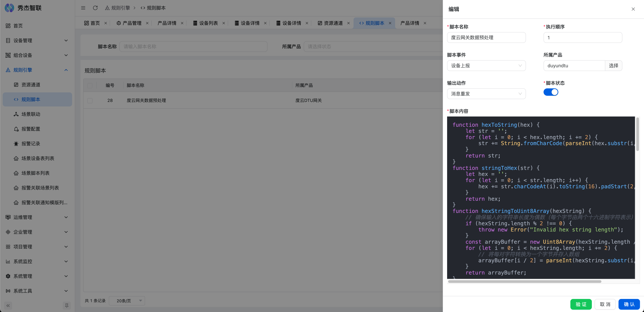Open 资源通道 sidebar item

click(x=31, y=85)
